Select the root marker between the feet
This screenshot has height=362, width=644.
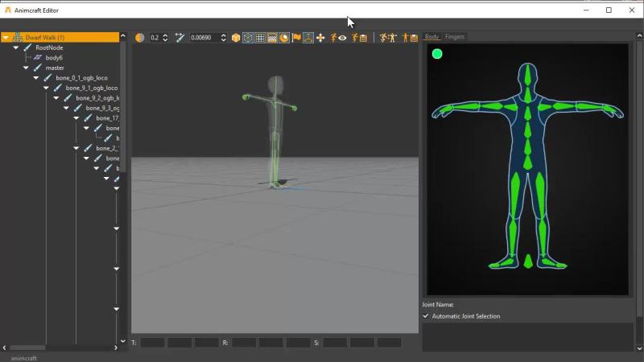tap(528, 261)
